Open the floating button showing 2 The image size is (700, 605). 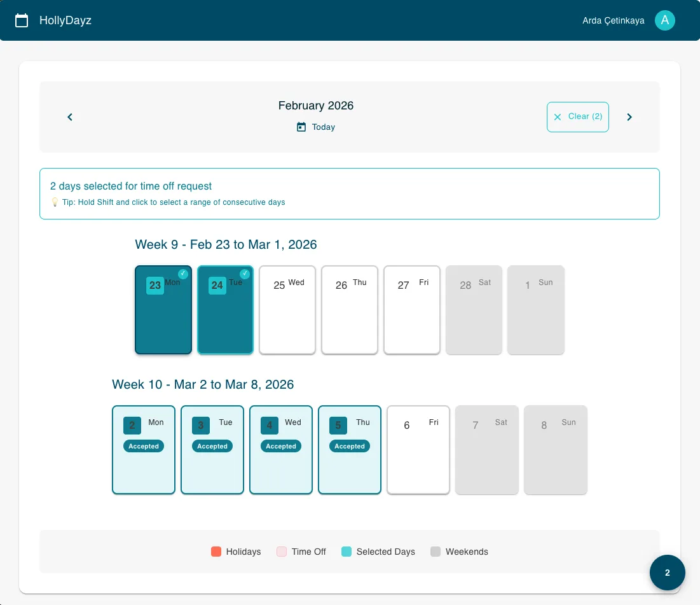667,573
